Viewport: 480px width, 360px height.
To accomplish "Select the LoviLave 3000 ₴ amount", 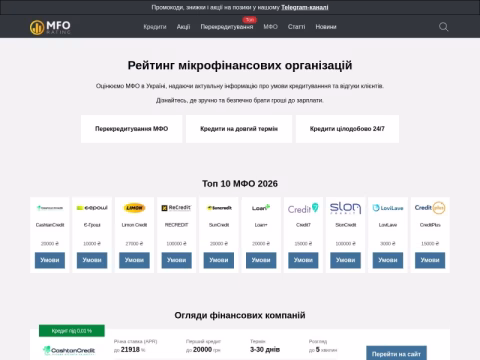I will click(388, 244).
